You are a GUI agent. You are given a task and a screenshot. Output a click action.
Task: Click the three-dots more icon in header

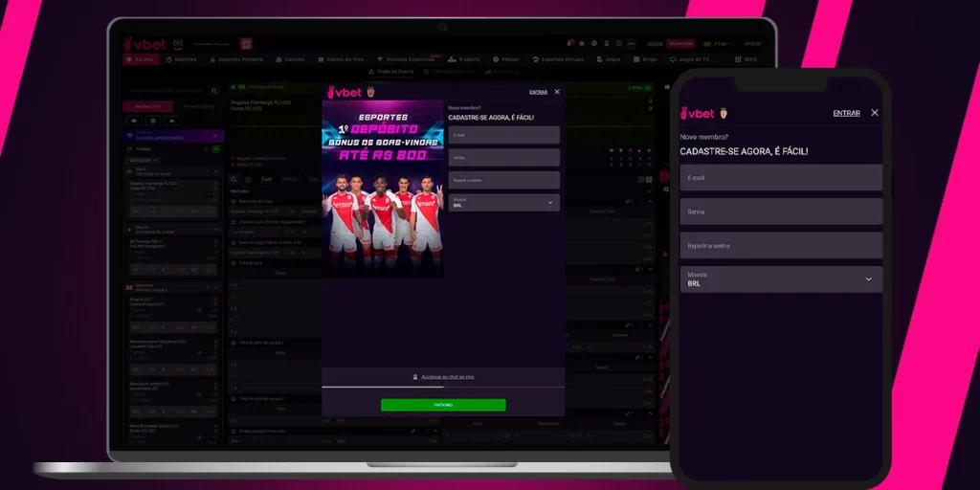pyautogui.click(x=632, y=44)
